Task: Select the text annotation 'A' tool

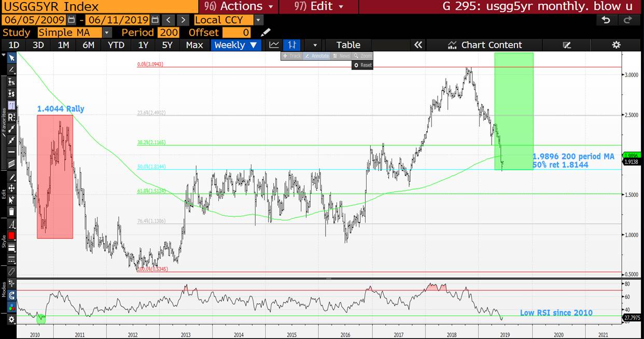Action: click(x=11, y=224)
